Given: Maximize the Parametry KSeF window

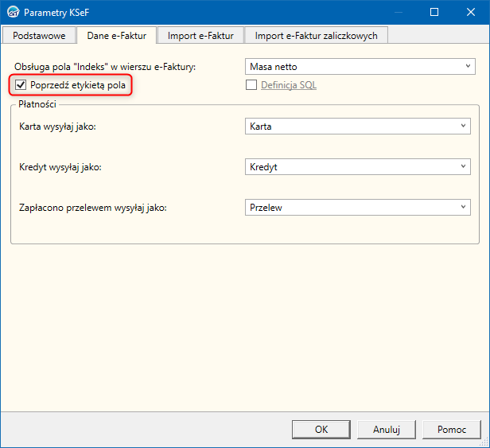Looking at the screenshot, I should [x=435, y=13].
